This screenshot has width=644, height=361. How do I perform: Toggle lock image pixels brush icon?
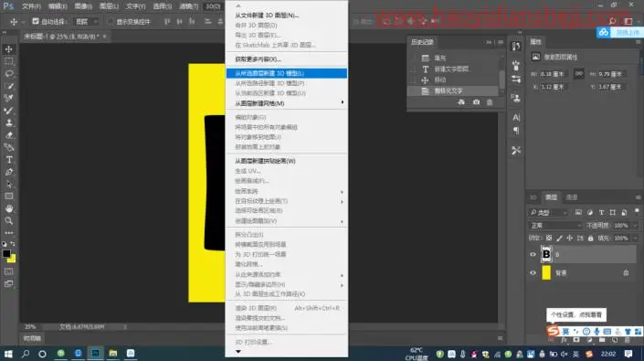(559, 239)
